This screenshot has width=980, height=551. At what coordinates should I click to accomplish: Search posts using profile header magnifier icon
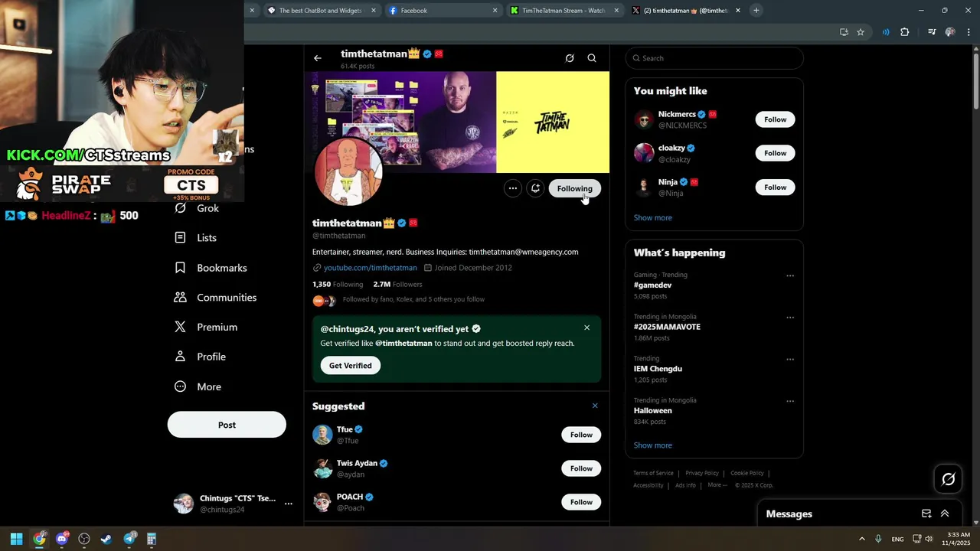592,58
